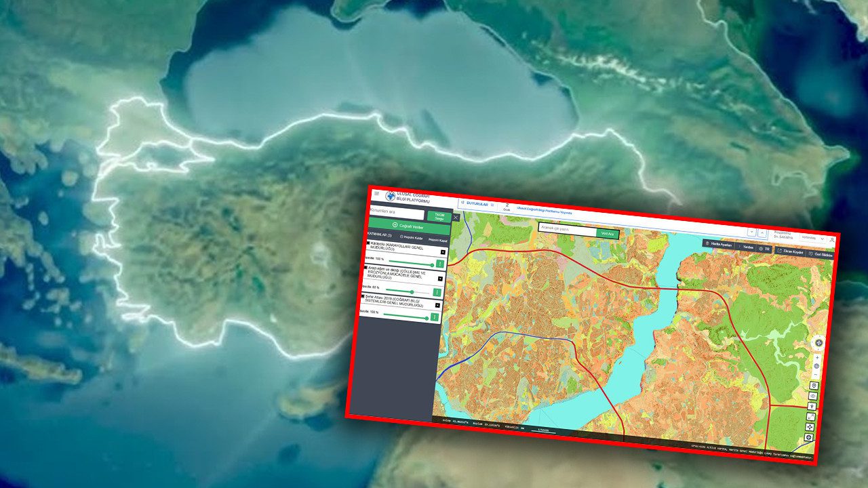868x488 pixels.
Task: Click the compass navigation control on map
Action: (818, 342)
